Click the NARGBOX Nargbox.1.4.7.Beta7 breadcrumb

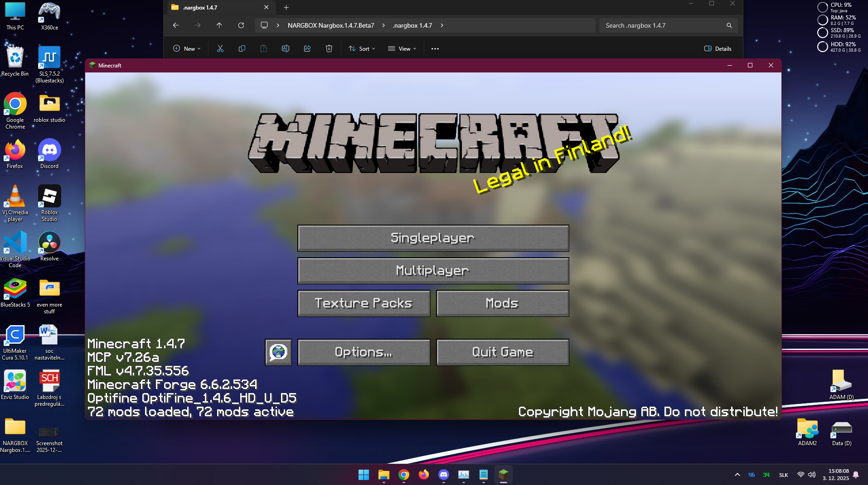coord(331,25)
